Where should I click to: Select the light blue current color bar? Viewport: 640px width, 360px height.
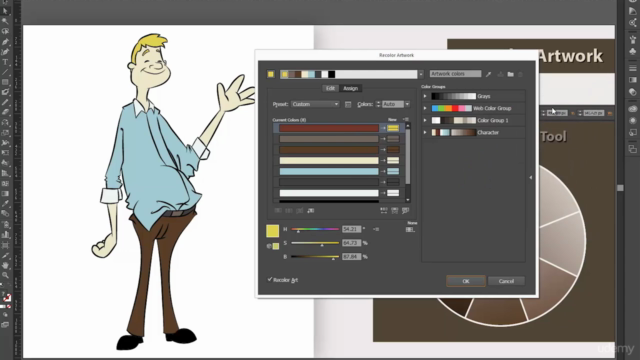(x=329, y=171)
